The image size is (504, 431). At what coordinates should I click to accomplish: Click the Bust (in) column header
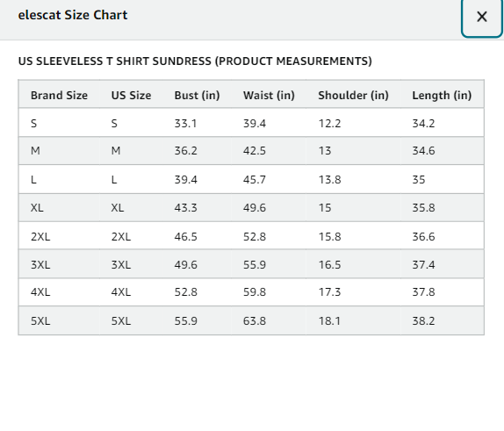click(197, 96)
